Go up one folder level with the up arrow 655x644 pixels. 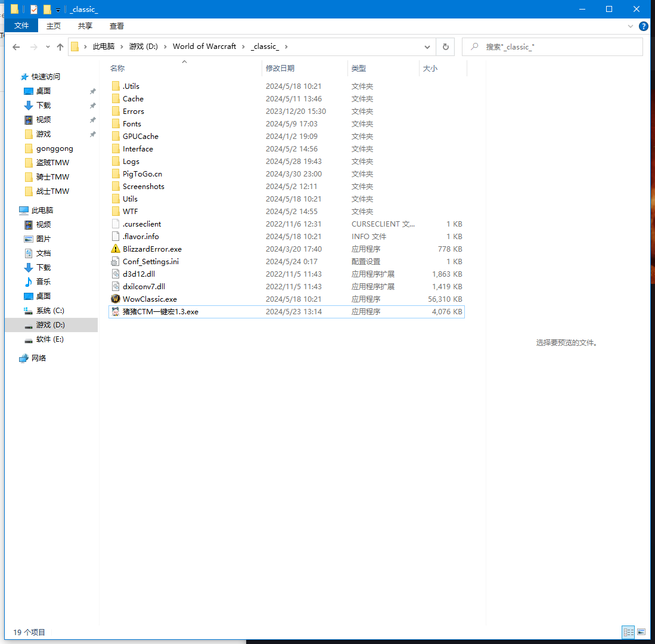tap(60, 47)
